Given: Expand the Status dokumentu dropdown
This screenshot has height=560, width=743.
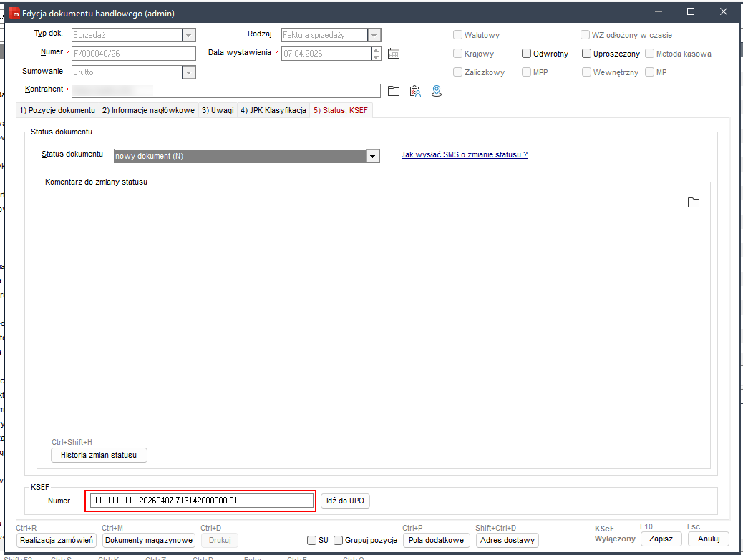Looking at the screenshot, I should click(x=372, y=156).
